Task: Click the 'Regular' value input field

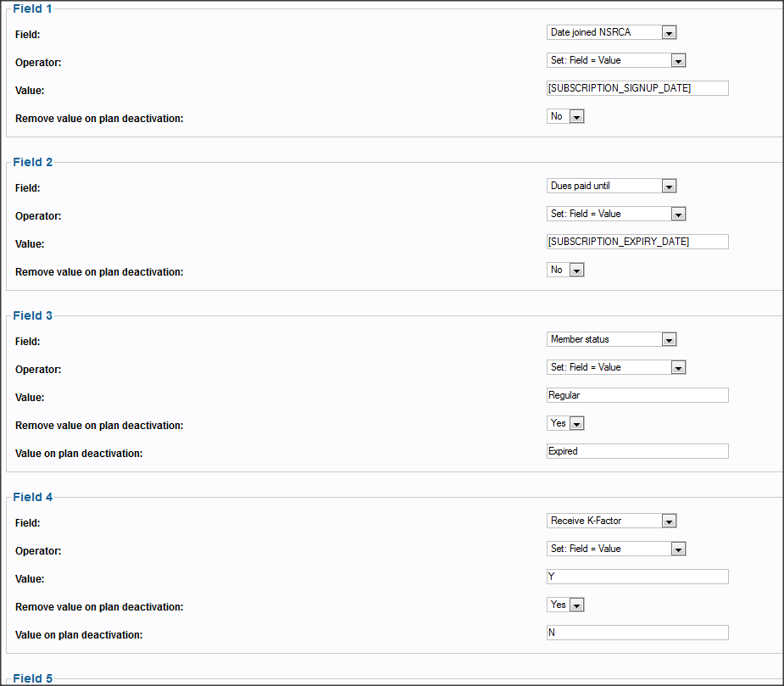Action: coord(637,395)
